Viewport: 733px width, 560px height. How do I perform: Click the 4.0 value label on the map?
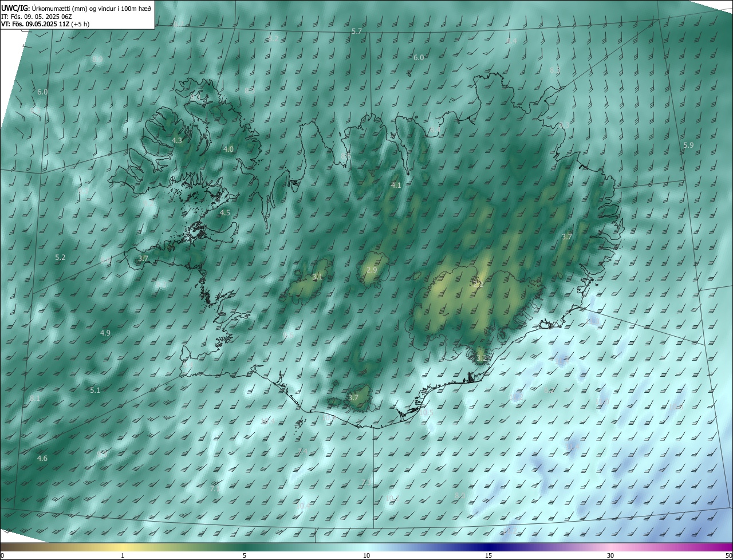(228, 149)
